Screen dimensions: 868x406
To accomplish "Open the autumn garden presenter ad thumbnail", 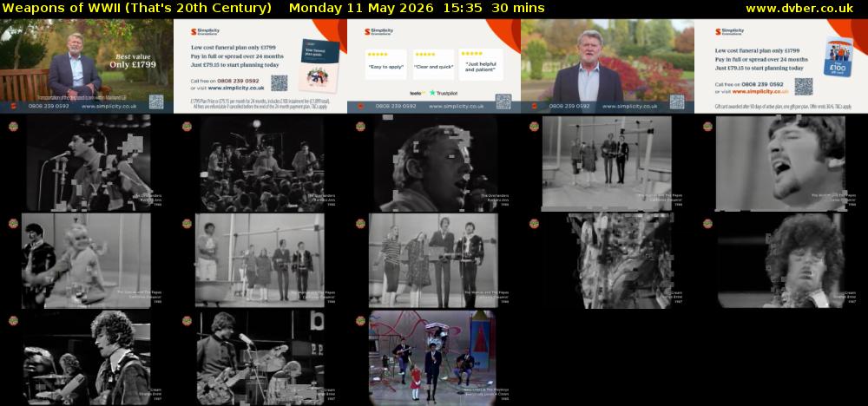I will 608,67.
